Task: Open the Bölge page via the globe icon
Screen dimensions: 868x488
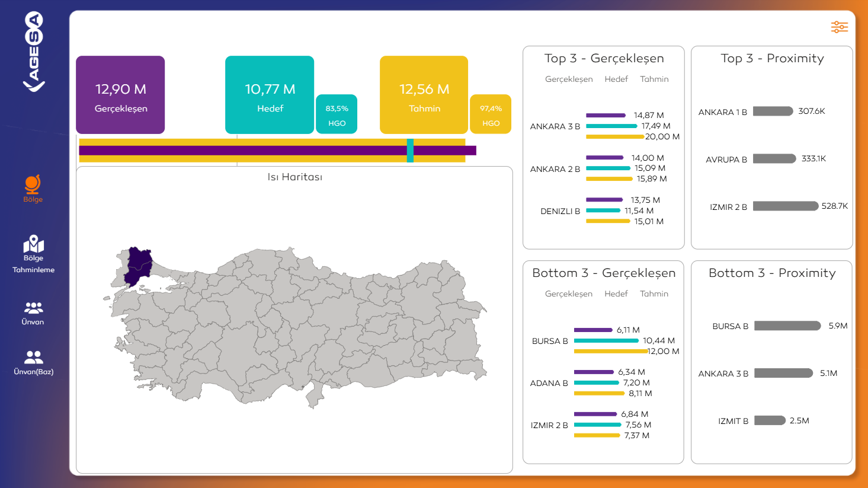Action: click(33, 185)
